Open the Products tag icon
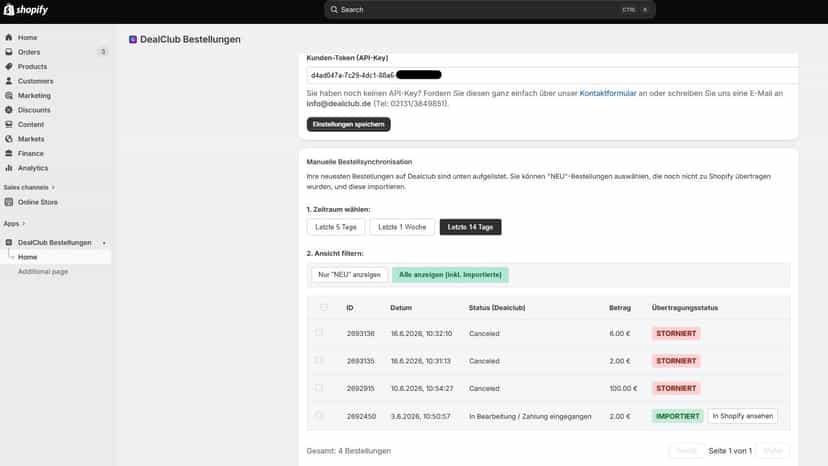 click(8, 67)
